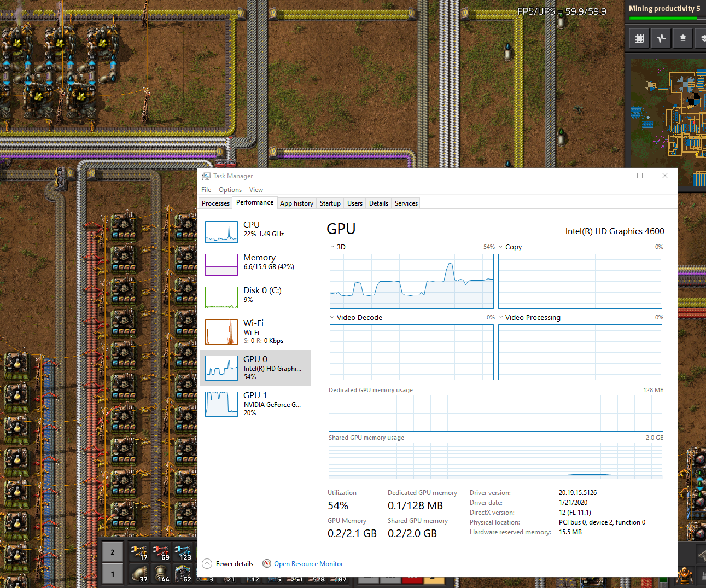The width and height of the screenshot is (706, 588).
Task: Click the Performance tab
Action: pos(255,202)
